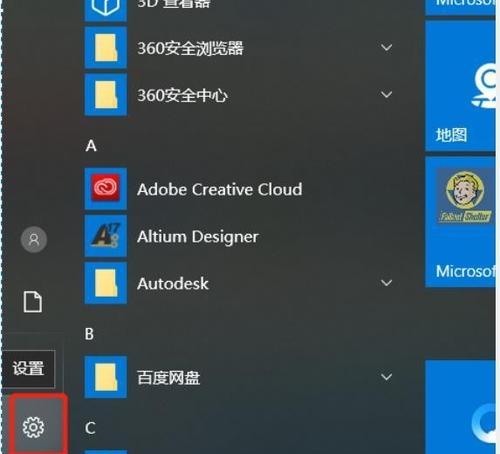Open the Documents sidebar icon
This screenshot has width=500, height=454.
click(33, 302)
